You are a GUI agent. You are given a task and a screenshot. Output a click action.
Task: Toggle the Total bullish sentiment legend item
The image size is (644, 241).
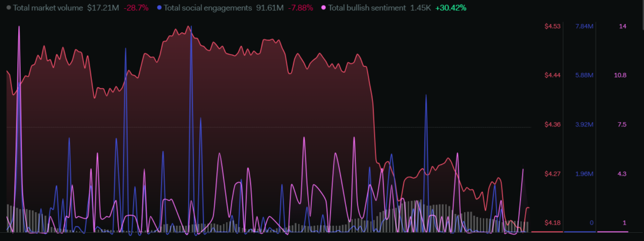394,8
